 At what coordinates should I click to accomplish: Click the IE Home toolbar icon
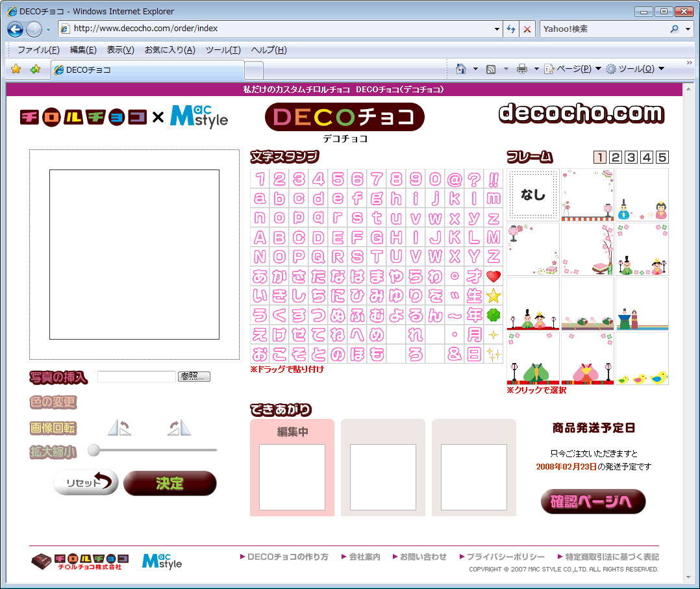coord(461,69)
